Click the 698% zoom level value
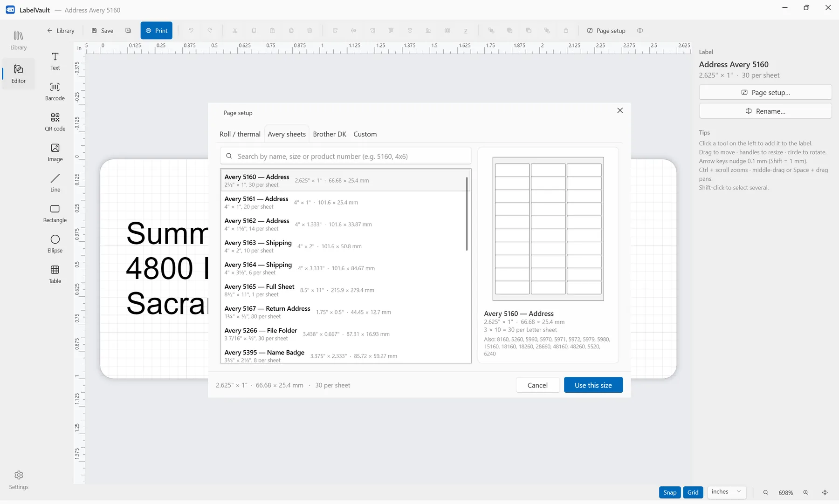Image resolution: width=839 pixels, height=504 pixels. pyautogui.click(x=785, y=492)
